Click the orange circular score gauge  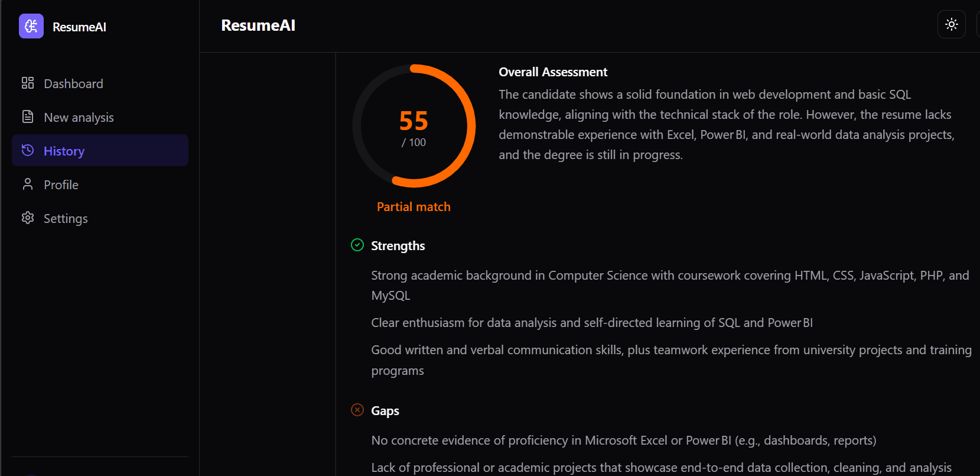[x=414, y=126]
